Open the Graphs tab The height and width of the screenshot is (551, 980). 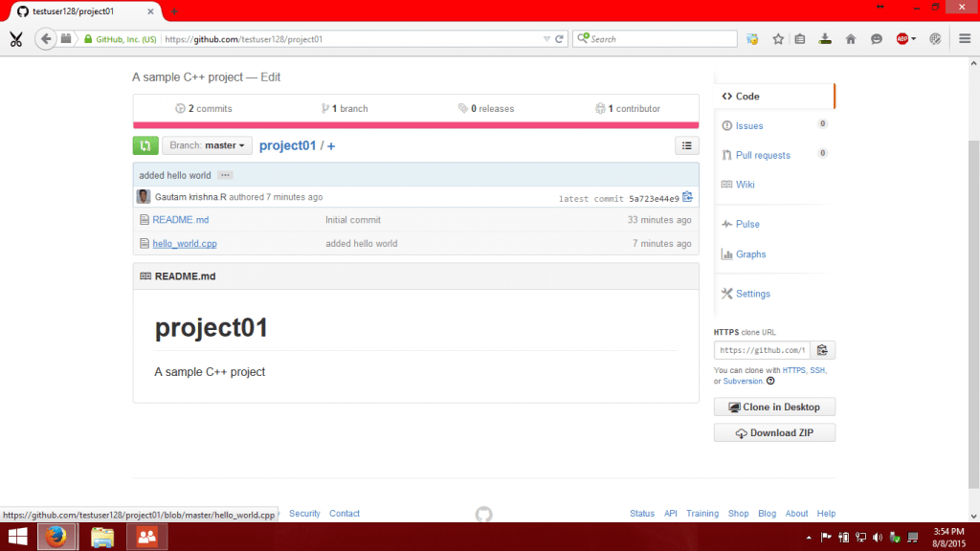pyautogui.click(x=750, y=254)
